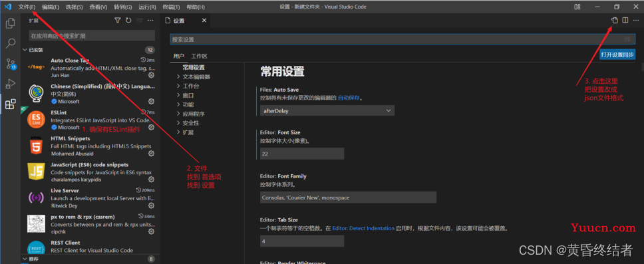Switch to 用户 settings tab
The height and width of the screenshot is (264, 644).
point(179,57)
